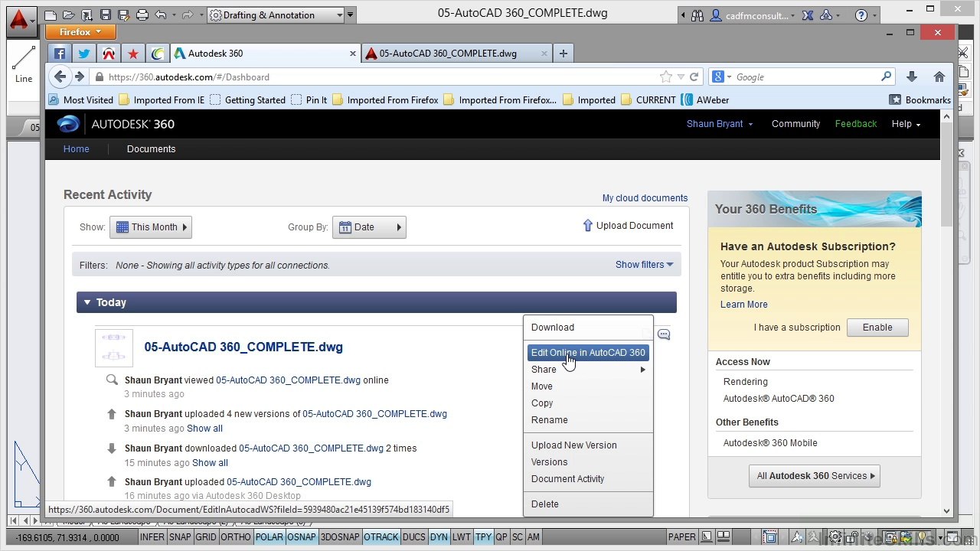Disable POLAR tracking in status bar
The height and width of the screenshot is (551, 980).
click(x=269, y=537)
